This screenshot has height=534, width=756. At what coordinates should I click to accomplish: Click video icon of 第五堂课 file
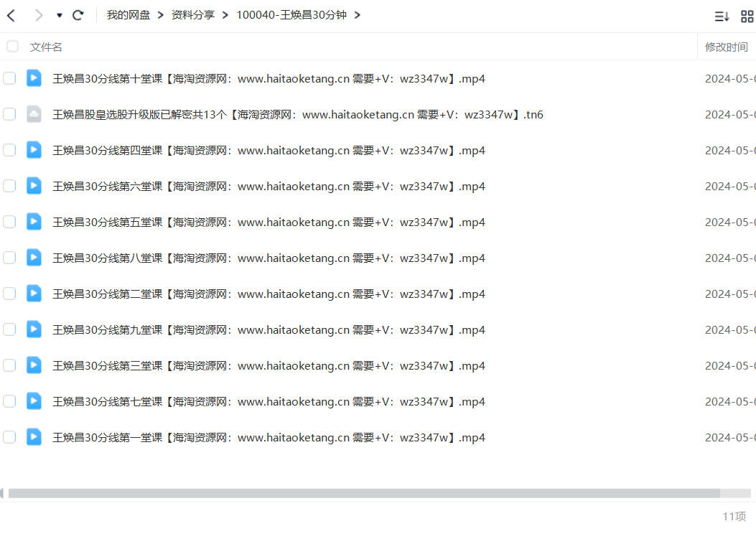click(x=34, y=222)
